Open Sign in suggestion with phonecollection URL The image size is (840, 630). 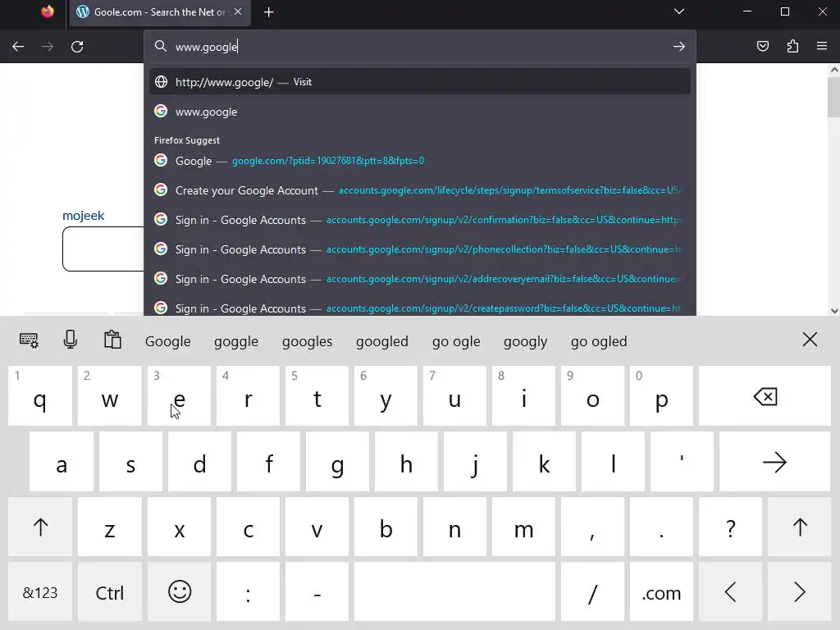(x=419, y=249)
